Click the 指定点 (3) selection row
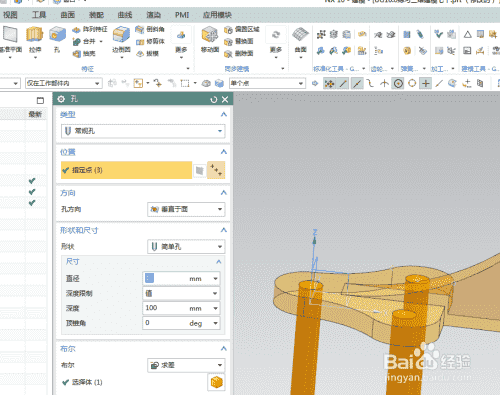The height and width of the screenshot is (395, 500). pyautogui.click(x=126, y=170)
